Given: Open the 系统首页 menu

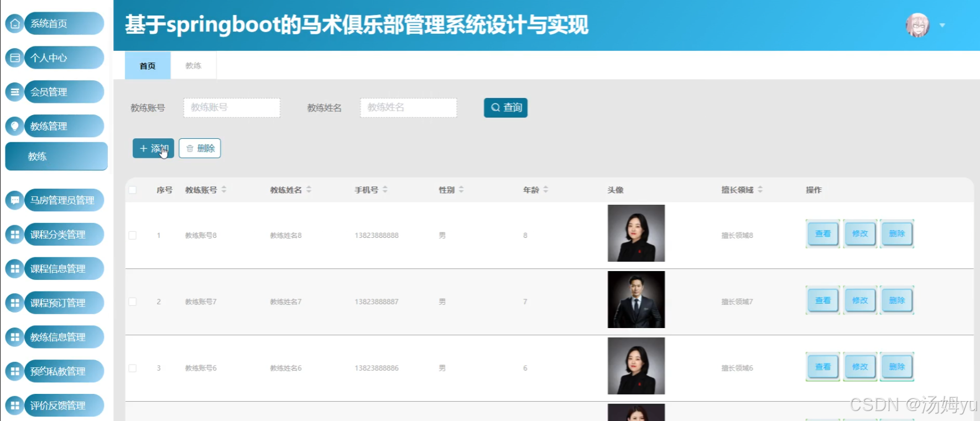Looking at the screenshot, I should pos(64,24).
